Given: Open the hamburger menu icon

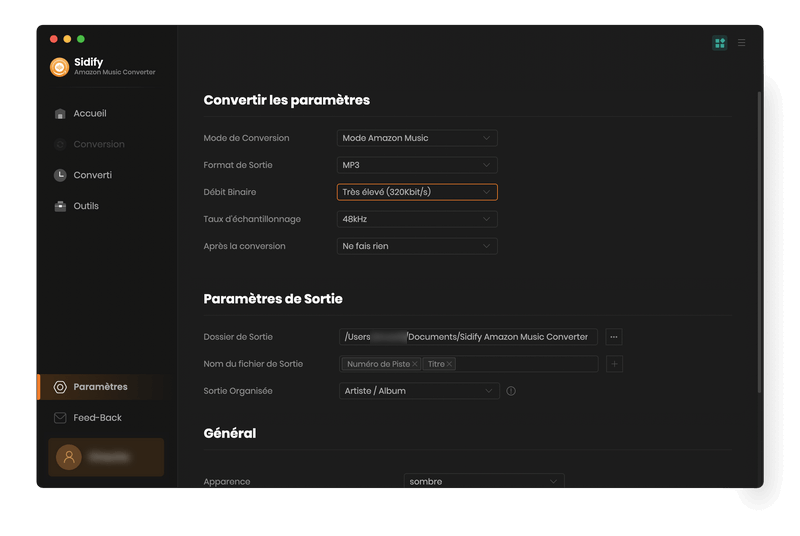Looking at the screenshot, I should click(x=741, y=43).
